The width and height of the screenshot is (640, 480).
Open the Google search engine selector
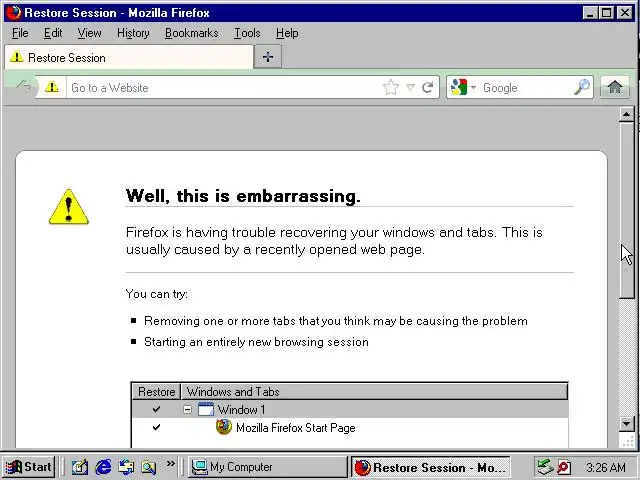coord(463,87)
